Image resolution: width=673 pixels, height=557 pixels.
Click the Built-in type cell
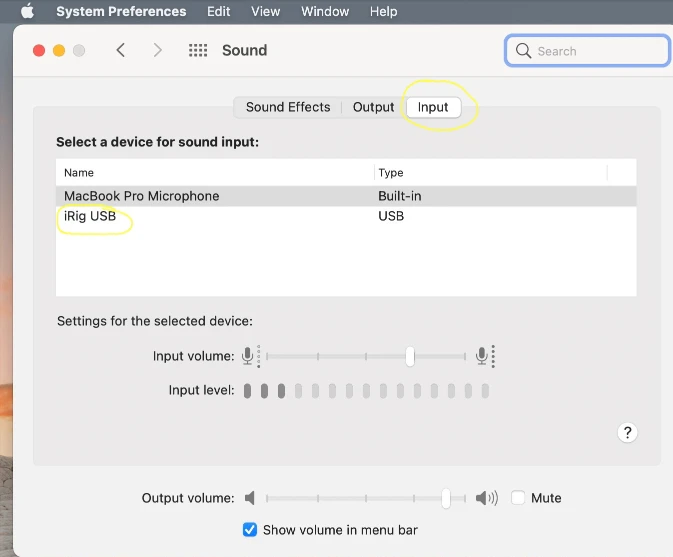pyautogui.click(x=400, y=196)
